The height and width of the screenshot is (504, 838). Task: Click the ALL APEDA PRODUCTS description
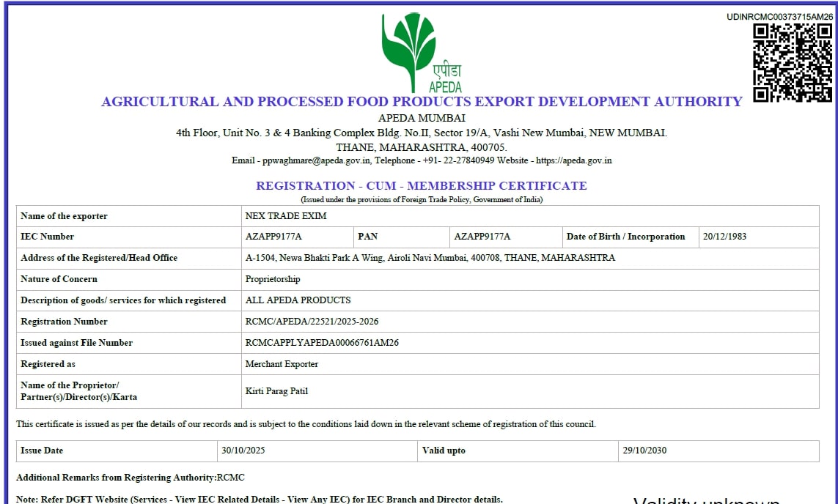[298, 300]
